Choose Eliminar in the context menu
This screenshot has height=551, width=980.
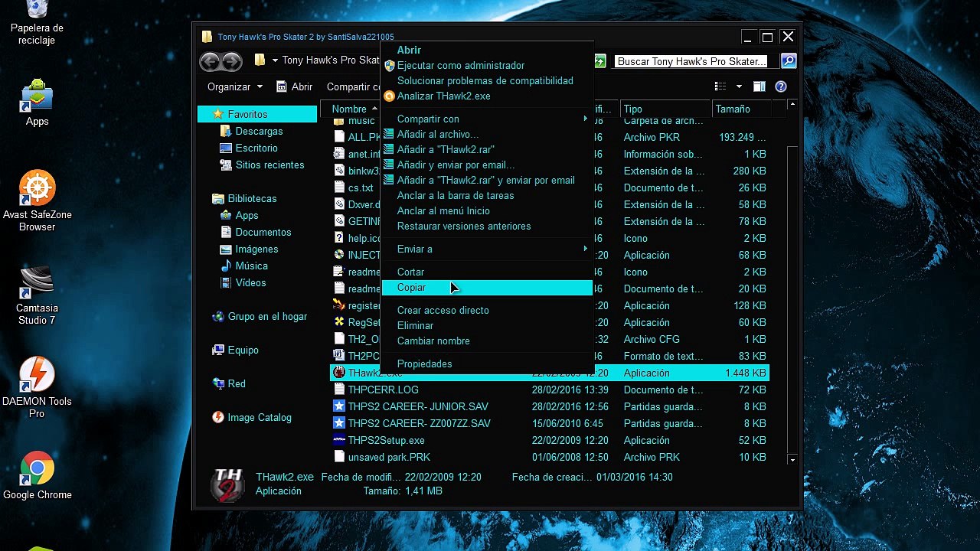click(x=487, y=325)
